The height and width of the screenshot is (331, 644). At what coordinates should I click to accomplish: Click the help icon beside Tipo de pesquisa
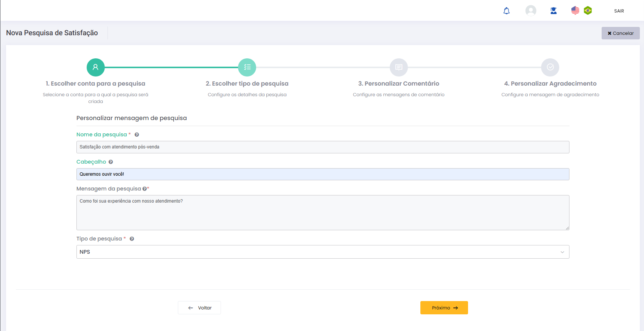point(132,239)
